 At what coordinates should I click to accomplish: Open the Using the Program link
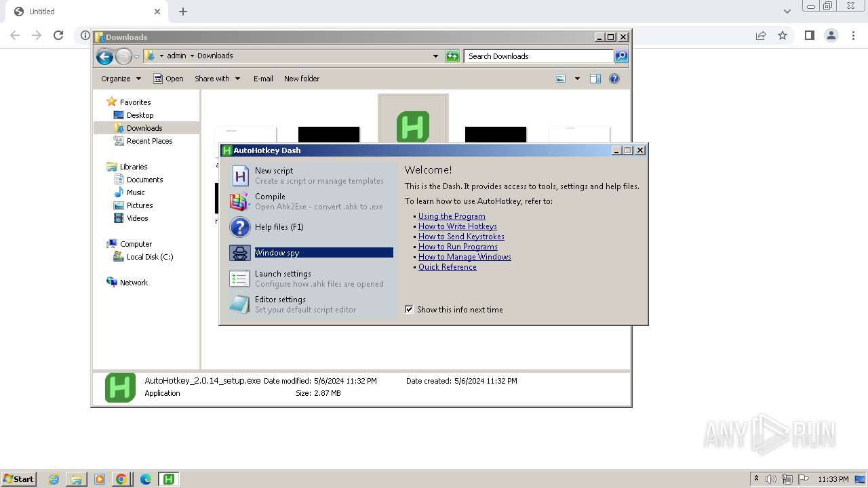pos(452,216)
